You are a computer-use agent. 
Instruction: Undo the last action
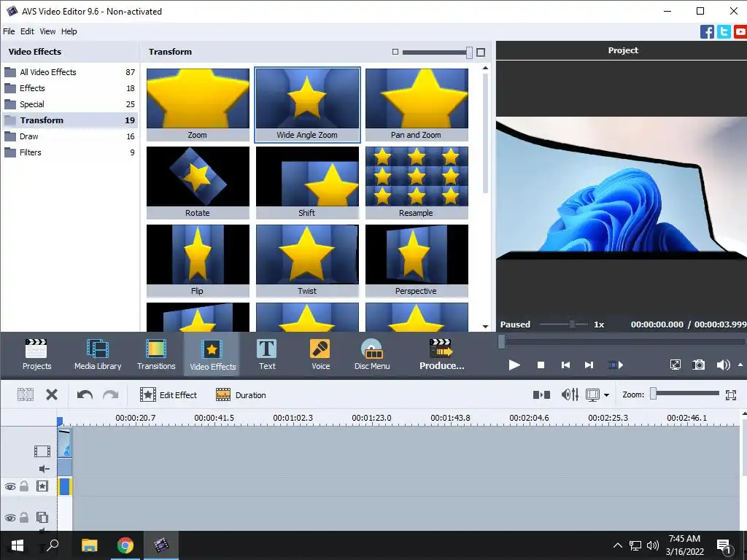pos(85,394)
